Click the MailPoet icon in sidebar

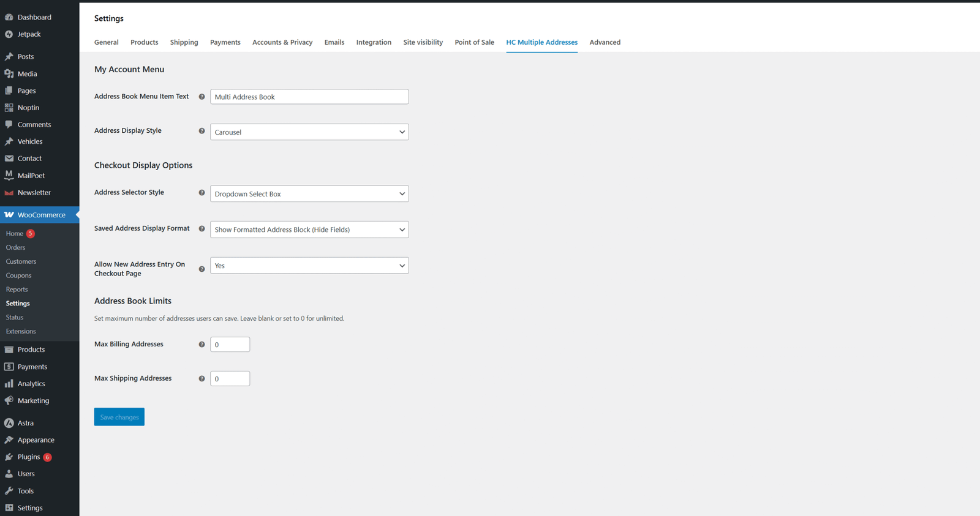point(9,176)
